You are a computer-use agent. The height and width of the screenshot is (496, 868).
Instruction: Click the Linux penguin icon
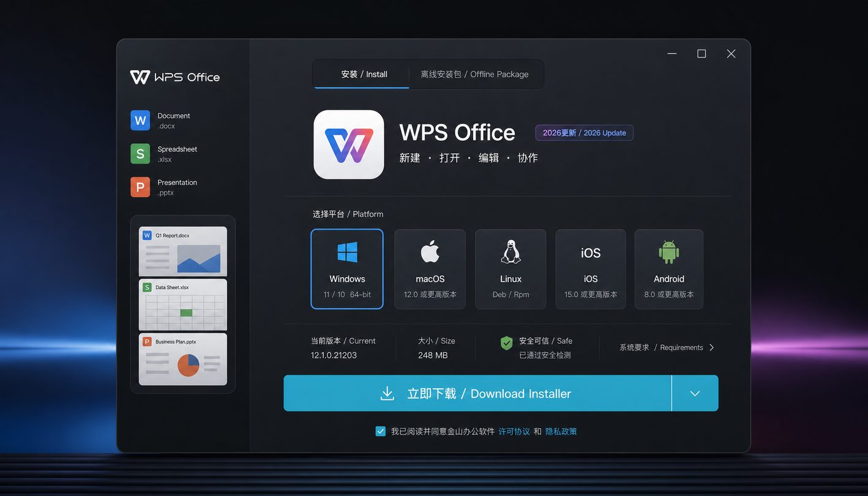click(511, 252)
